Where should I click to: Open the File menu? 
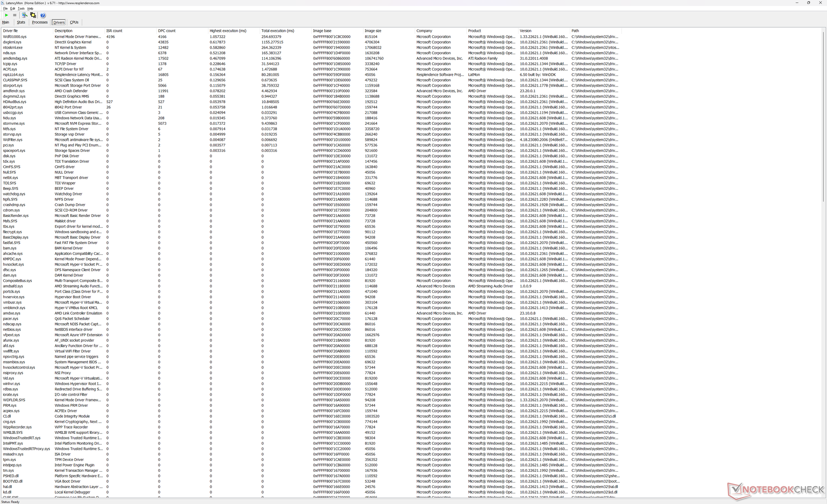pos(5,9)
